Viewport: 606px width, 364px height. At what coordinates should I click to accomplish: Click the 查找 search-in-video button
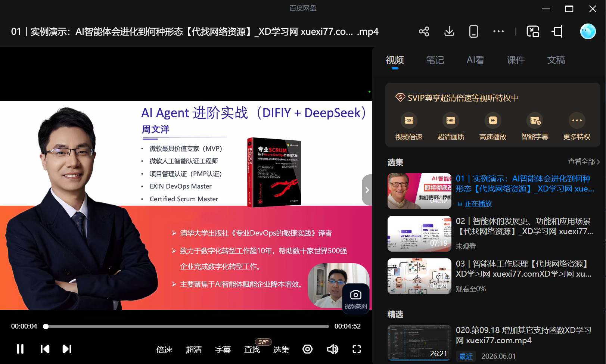(252, 349)
